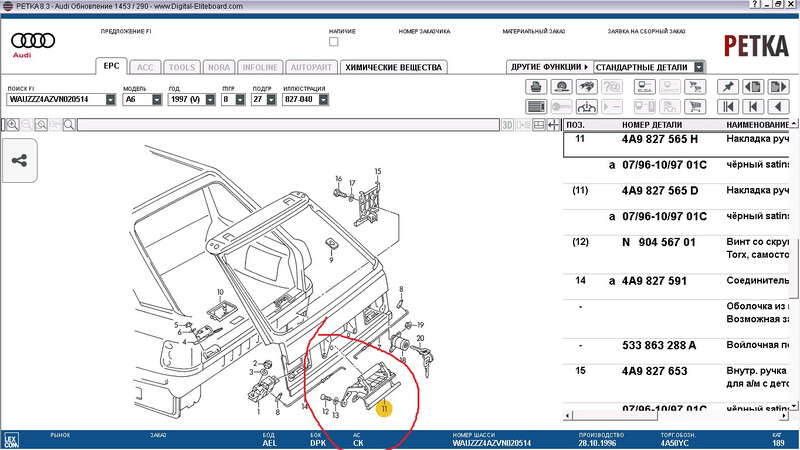
Task: Select part row 4A9 827 565 D
Action: coord(677,196)
